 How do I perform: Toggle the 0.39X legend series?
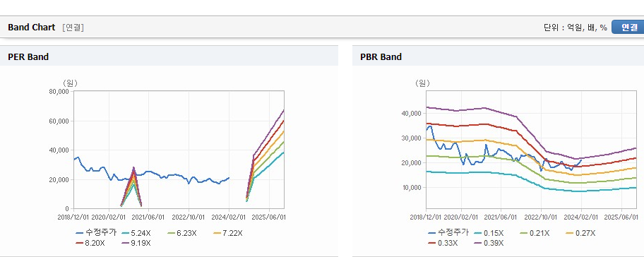[x=489, y=243]
